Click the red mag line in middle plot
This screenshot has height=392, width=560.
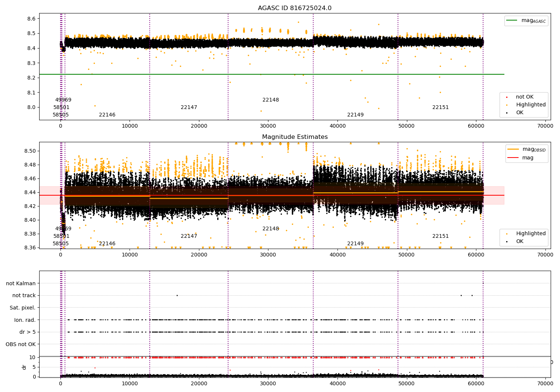[x=272, y=195]
